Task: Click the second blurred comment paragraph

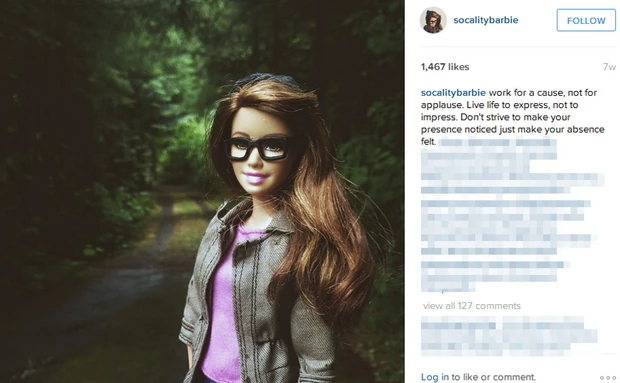Action: tap(506, 227)
